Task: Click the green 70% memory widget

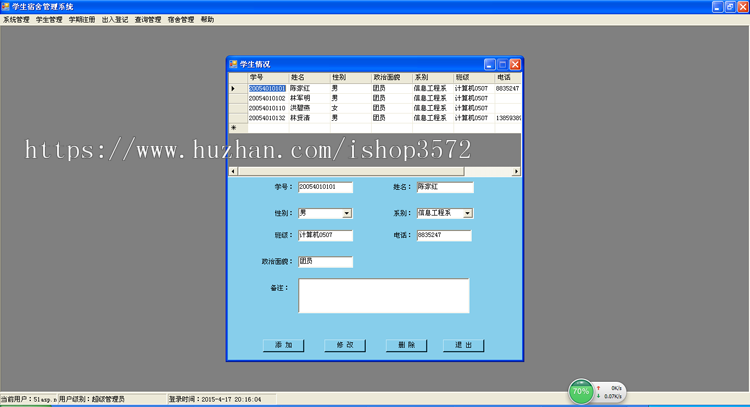Action: tap(580, 391)
